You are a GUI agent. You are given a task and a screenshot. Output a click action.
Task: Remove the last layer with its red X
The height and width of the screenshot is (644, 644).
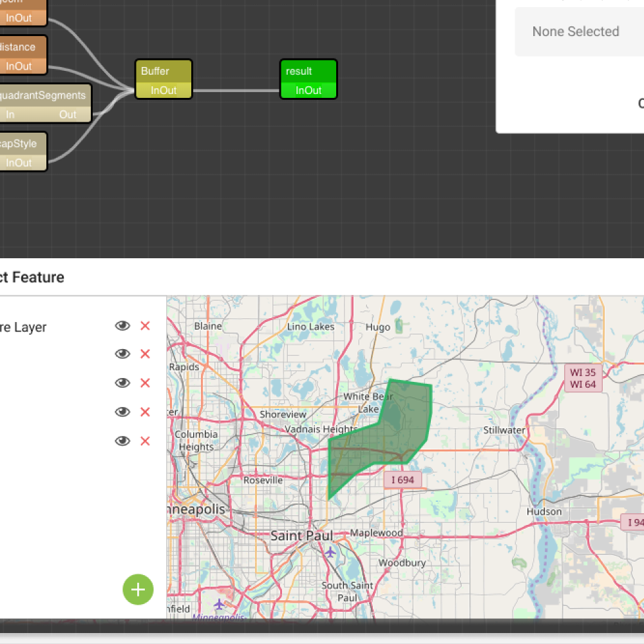click(x=145, y=440)
